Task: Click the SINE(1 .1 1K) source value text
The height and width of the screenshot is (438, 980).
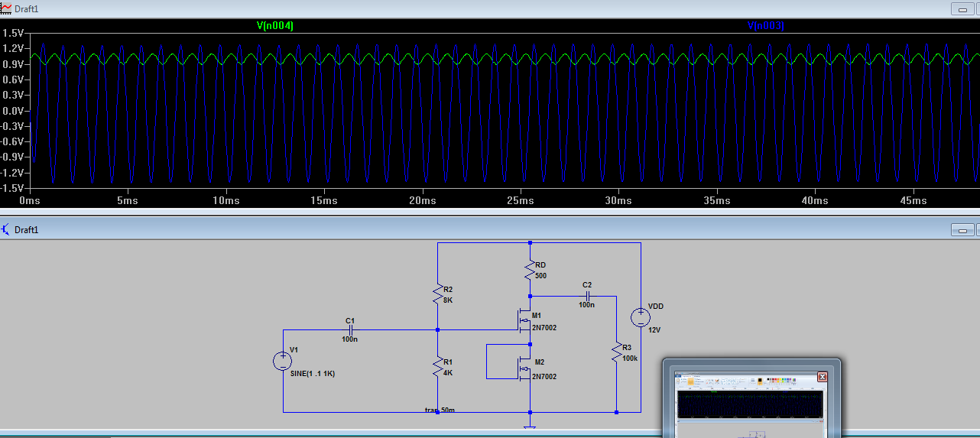Action: point(313,374)
